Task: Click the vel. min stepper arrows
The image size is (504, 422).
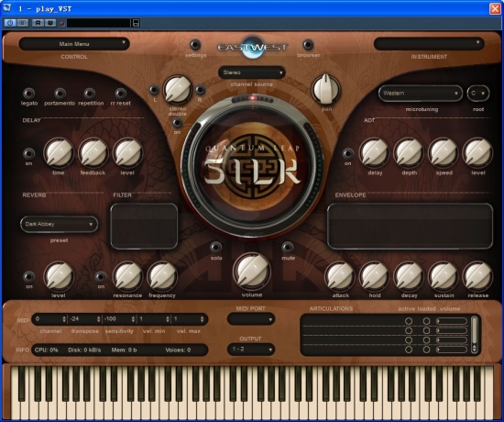Action: click(x=168, y=319)
